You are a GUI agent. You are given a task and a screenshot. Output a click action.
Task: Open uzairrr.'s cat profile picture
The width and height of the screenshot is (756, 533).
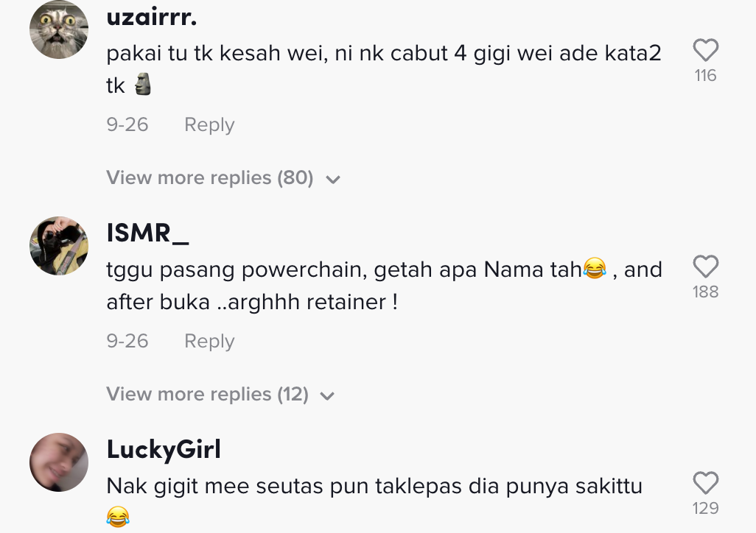[x=59, y=29]
